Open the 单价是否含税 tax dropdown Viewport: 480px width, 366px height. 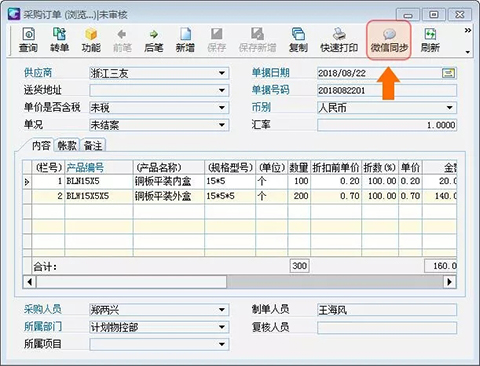222,108
